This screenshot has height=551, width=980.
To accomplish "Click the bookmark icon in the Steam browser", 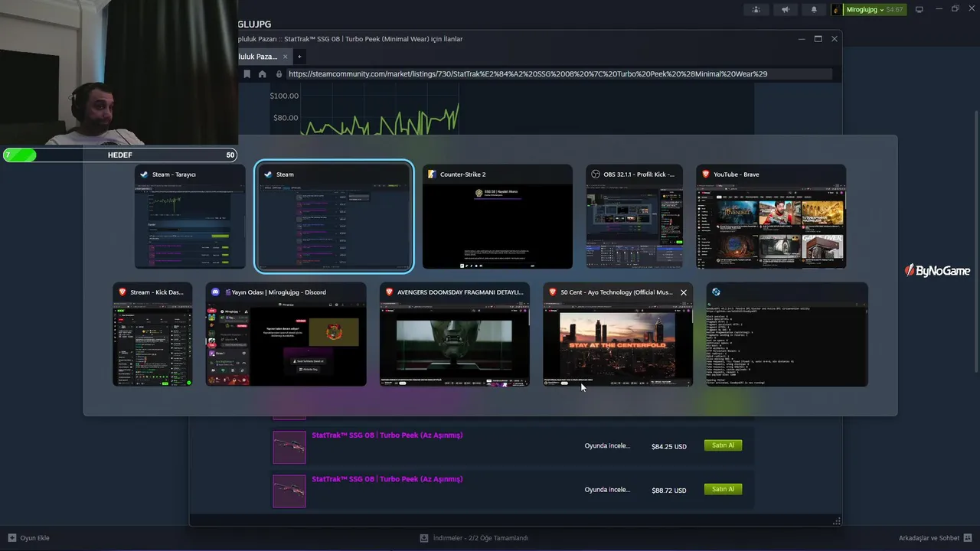I will tap(247, 74).
